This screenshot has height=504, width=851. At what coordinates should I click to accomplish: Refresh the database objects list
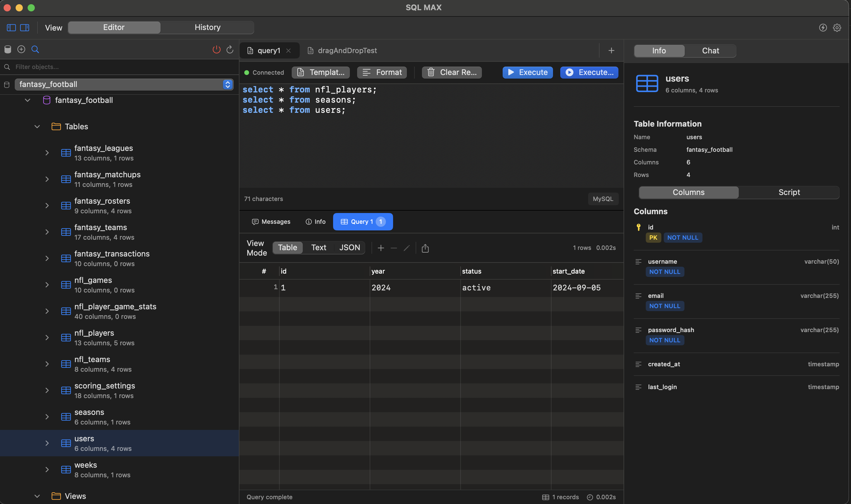click(x=230, y=49)
